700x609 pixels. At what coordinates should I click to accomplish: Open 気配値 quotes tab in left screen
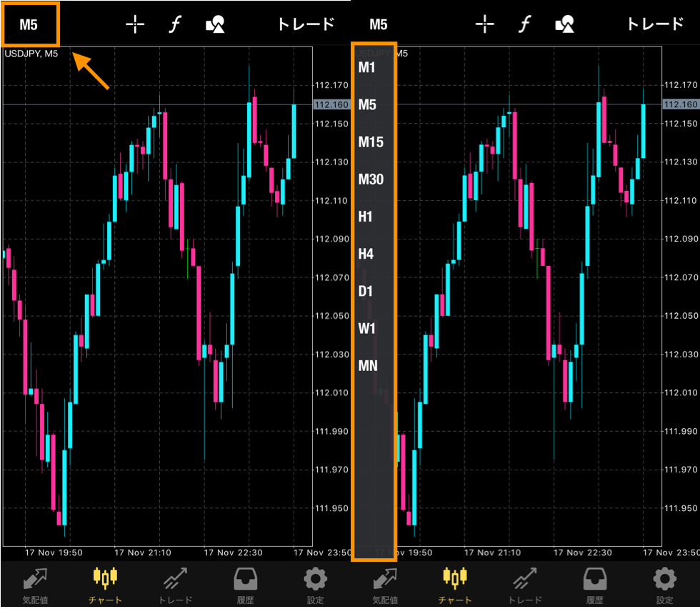tap(35, 585)
